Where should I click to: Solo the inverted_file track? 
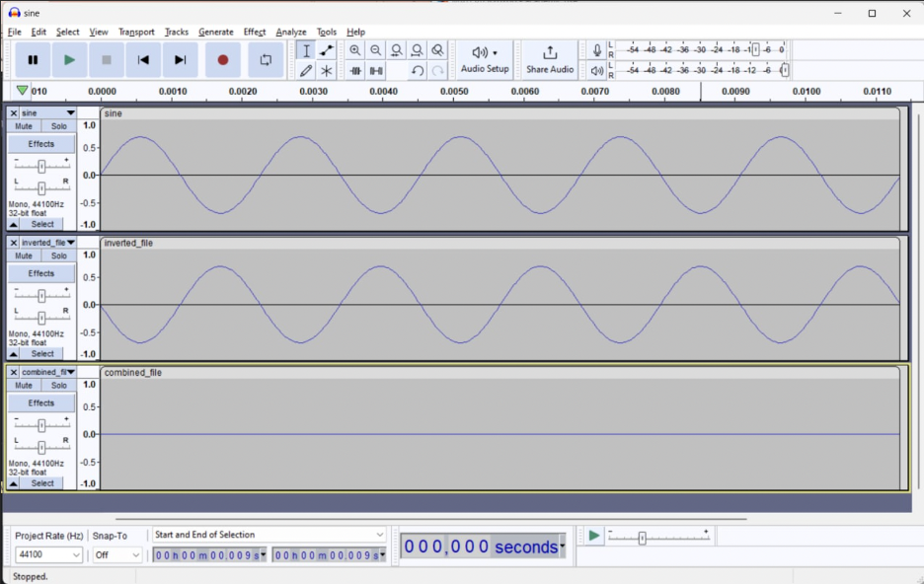click(59, 255)
